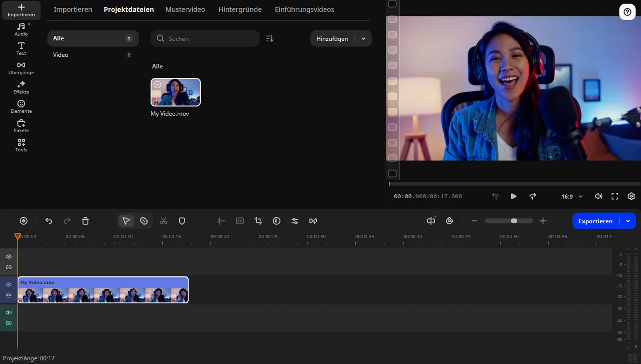
Task: Enter fullscreen preview mode
Action: (615, 196)
